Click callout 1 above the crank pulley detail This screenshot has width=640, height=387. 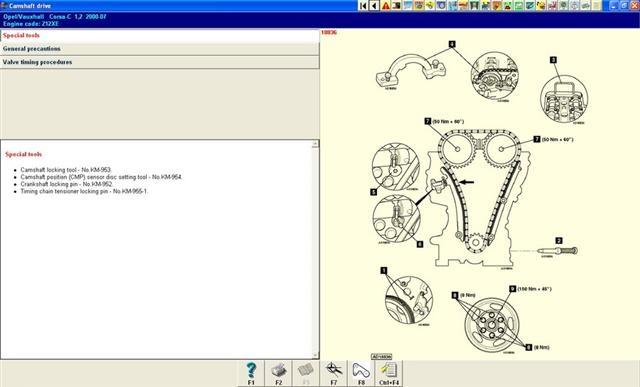point(384,270)
